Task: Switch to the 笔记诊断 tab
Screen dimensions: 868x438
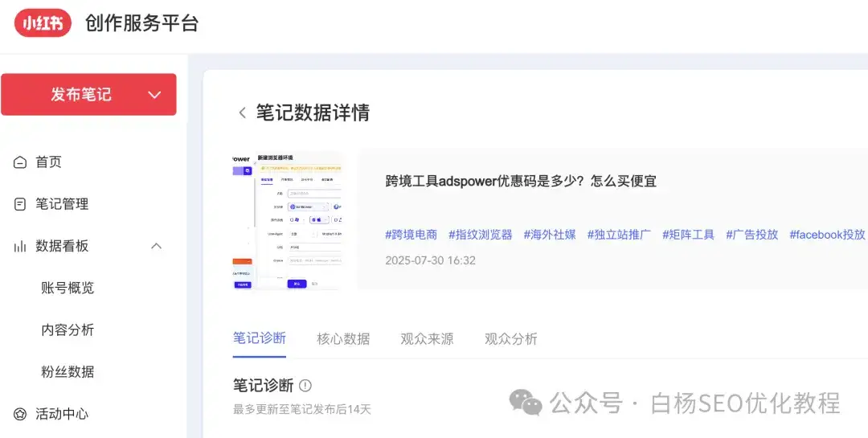Action: pyautogui.click(x=260, y=338)
